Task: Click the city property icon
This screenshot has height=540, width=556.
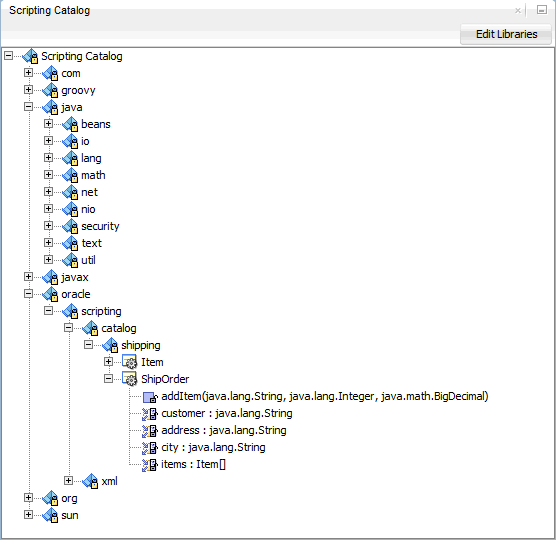Action: (150, 448)
